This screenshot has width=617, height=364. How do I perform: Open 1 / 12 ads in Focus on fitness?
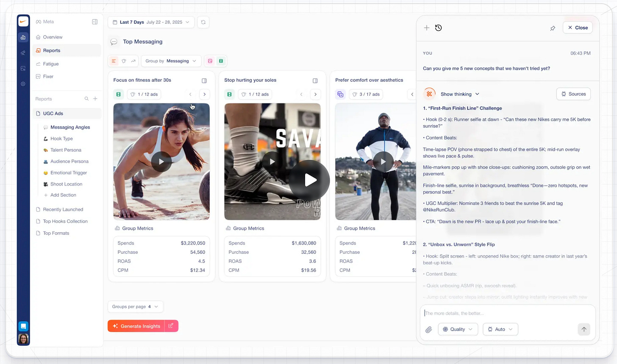(x=144, y=94)
